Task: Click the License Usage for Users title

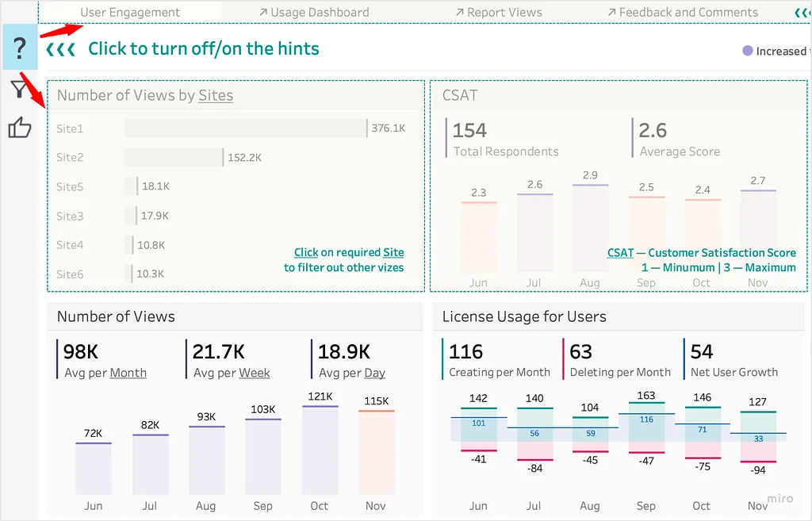Action: pos(524,316)
